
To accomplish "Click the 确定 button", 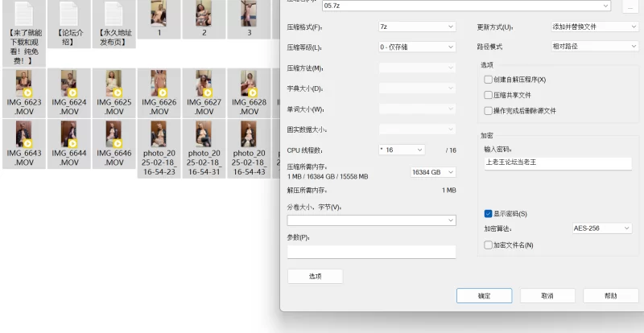I will 485,296.
